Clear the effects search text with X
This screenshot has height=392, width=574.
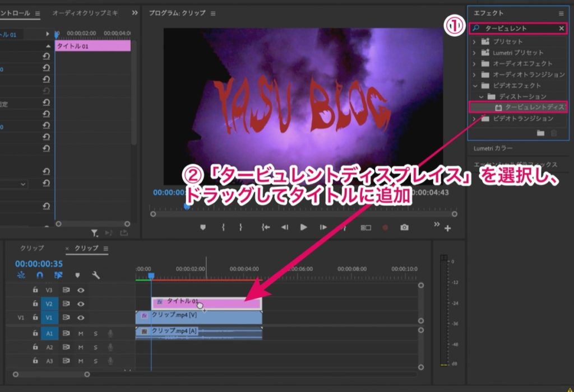561,29
